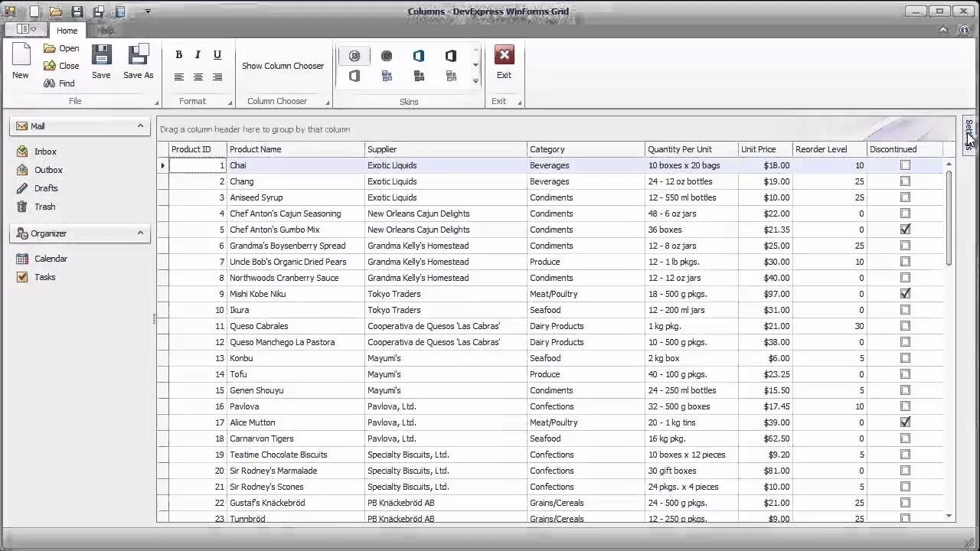980x551 pixels.
Task: Switch to the Help ribbon tab
Action: [x=106, y=31]
